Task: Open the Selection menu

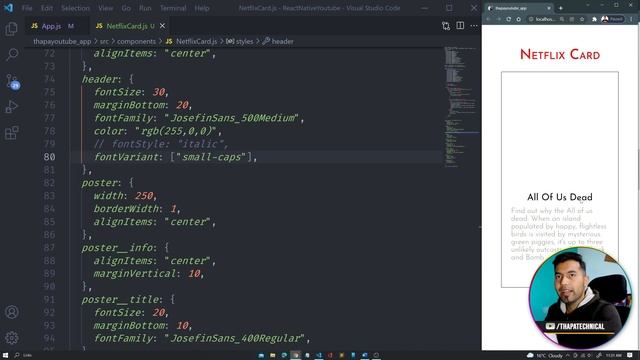Action: 75,8
